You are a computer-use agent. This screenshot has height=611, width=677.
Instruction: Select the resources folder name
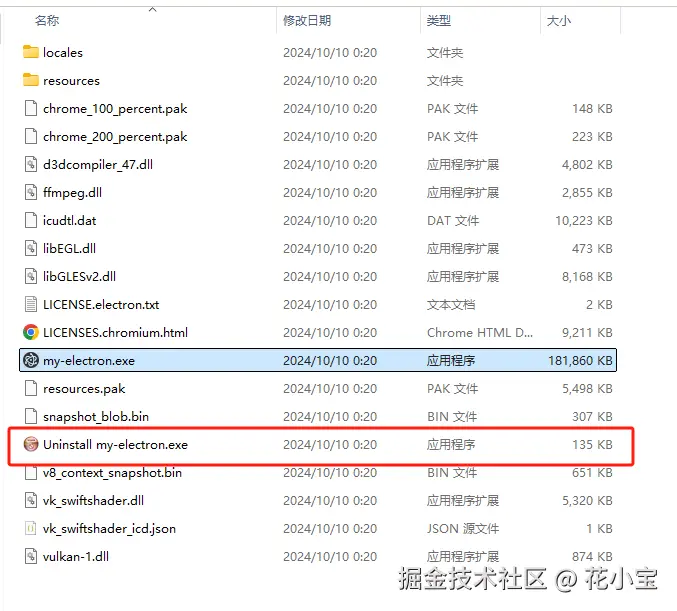click(x=71, y=81)
